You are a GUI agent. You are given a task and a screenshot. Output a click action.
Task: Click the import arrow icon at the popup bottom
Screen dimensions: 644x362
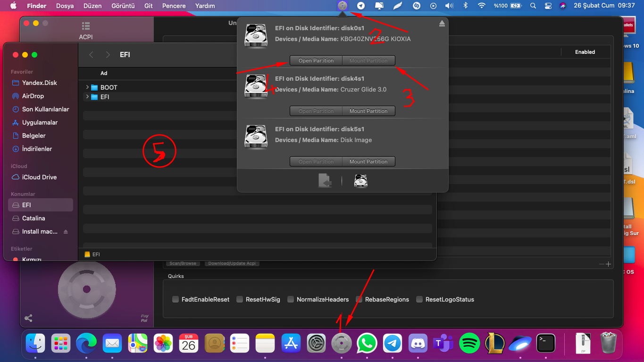tap(325, 181)
